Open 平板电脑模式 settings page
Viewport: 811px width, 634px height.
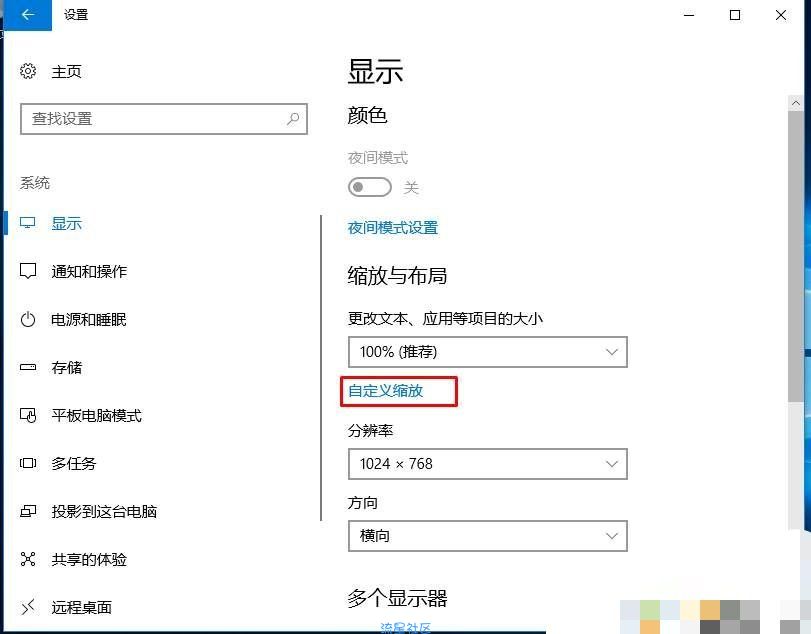pos(96,415)
